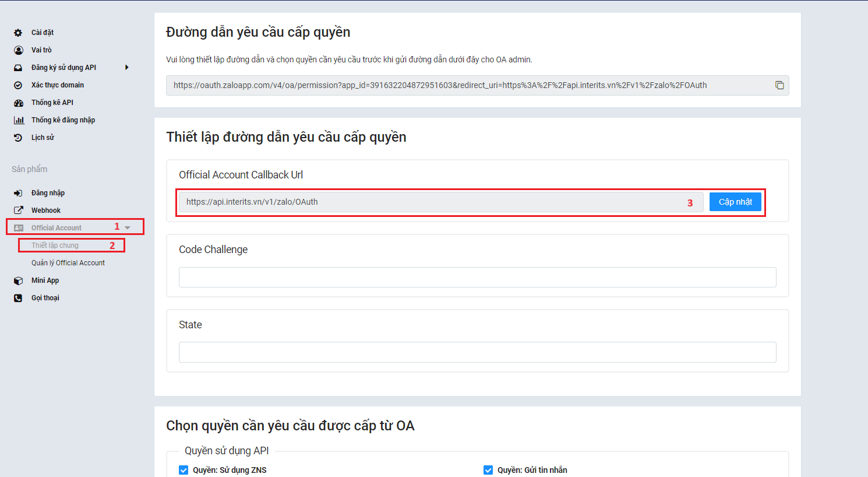
Task: Click into the State text field
Action: click(x=477, y=352)
